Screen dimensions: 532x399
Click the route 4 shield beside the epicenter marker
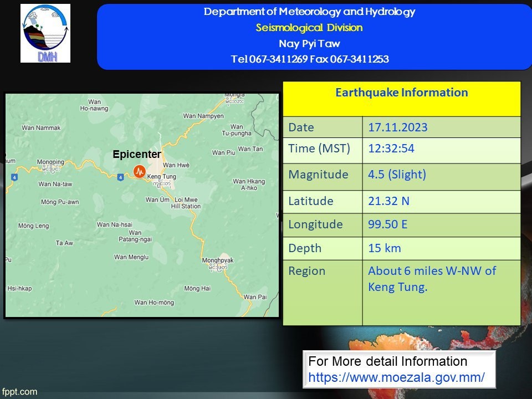pos(120,177)
